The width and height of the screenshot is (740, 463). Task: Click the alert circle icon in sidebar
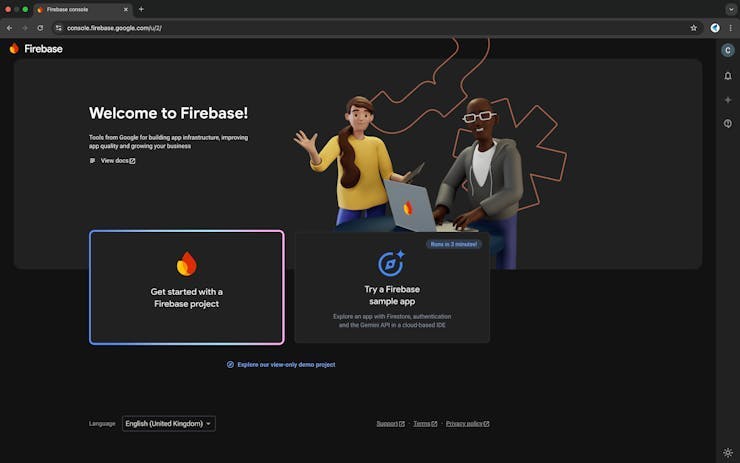coord(728,123)
